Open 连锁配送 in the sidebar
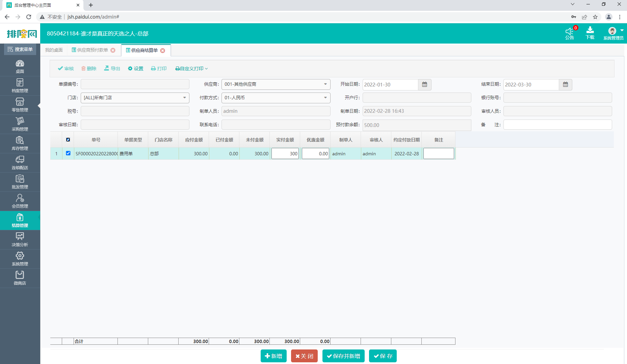 20,163
